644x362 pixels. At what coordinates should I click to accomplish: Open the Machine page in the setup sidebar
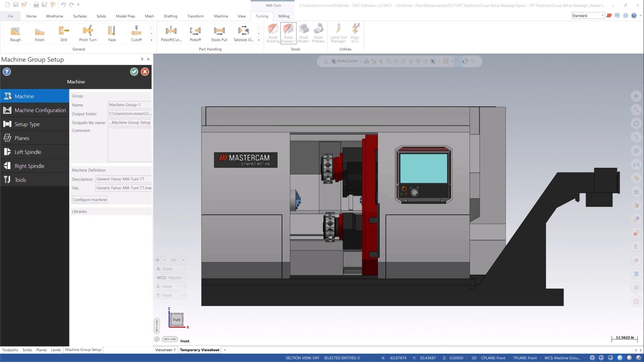[35, 96]
